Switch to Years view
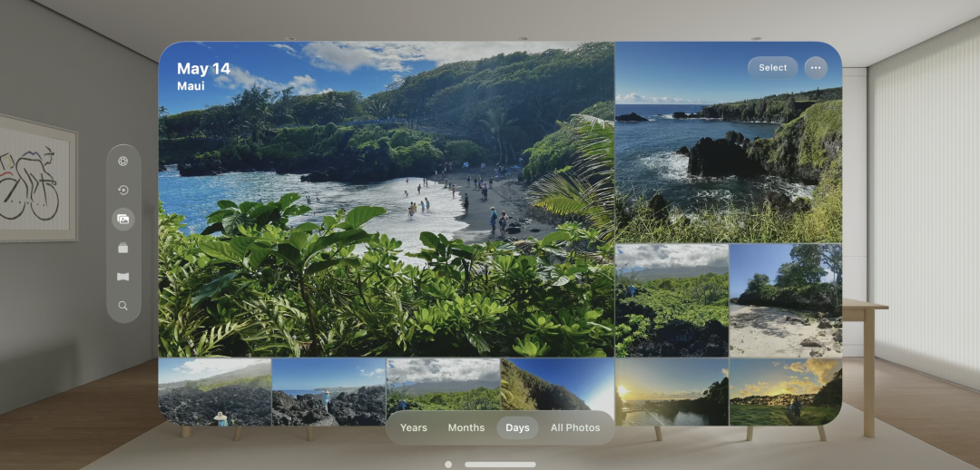 pyautogui.click(x=414, y=427)
